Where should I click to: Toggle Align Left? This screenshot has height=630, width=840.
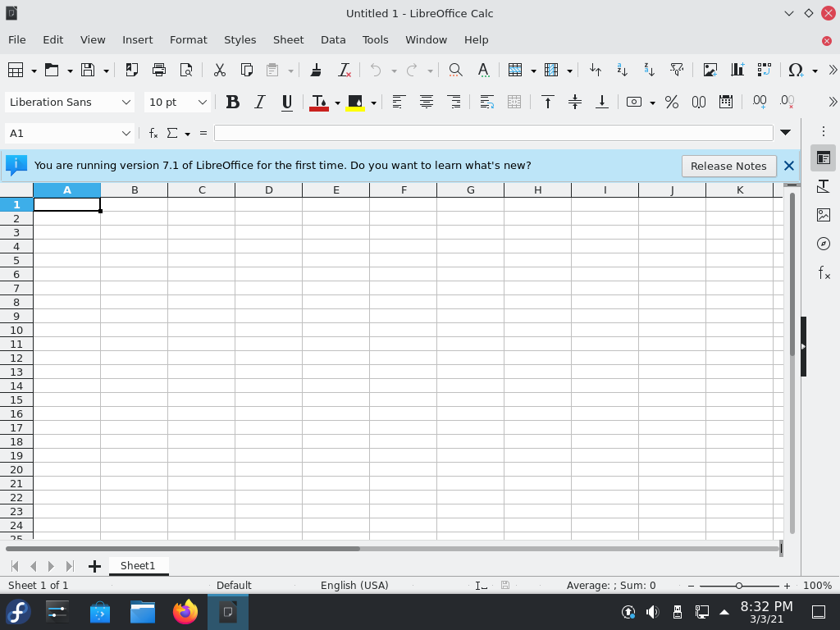pyautogui.click(x=399, y=102)
